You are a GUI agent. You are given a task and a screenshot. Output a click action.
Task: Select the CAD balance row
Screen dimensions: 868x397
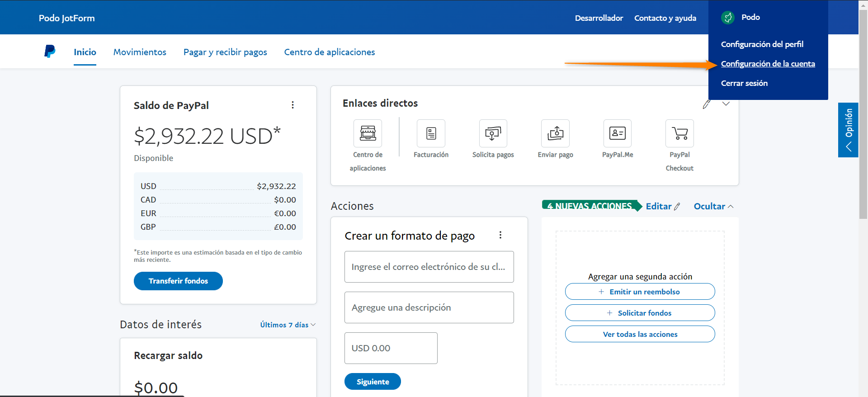(x=218, y=200)
